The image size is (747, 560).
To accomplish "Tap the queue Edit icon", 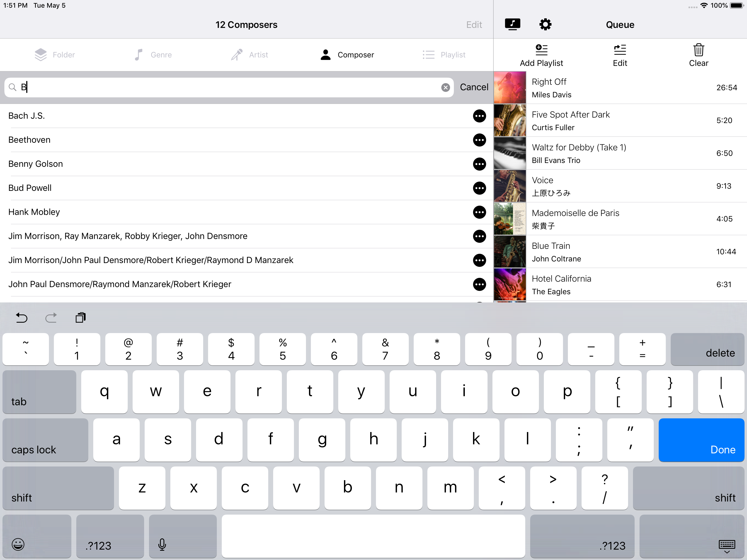I will [620, 50].
